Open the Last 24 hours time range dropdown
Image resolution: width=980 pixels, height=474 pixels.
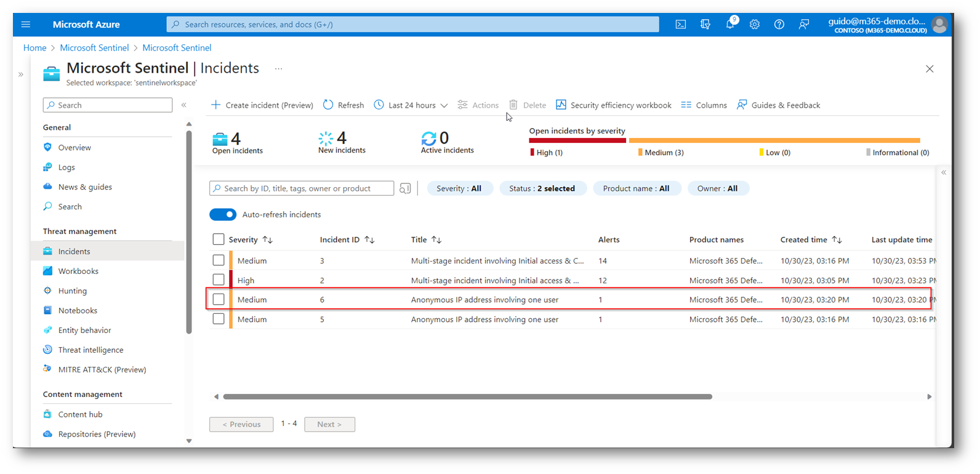click(411, 105)
